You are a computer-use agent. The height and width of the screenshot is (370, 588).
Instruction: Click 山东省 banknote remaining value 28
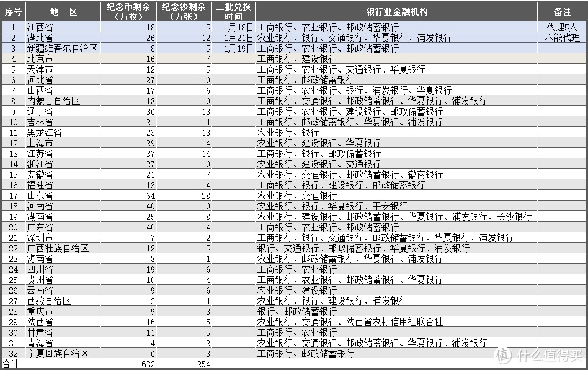[x=206, y=196]
